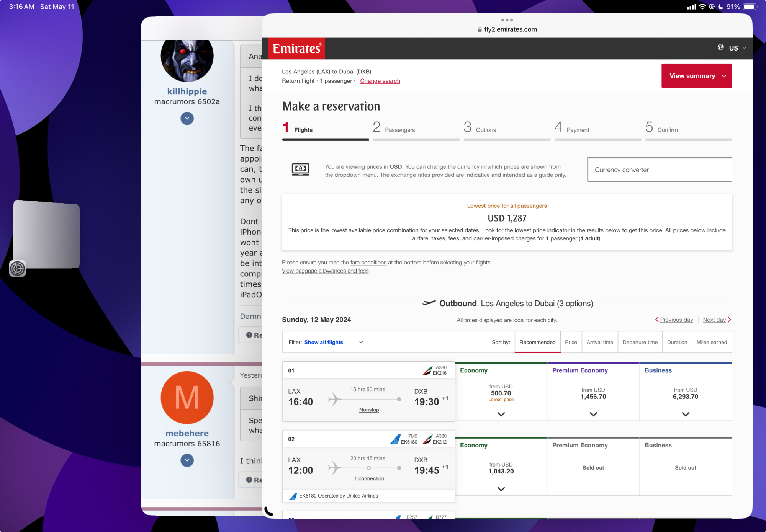Click the currency money icon

click(x=300, y=169)
